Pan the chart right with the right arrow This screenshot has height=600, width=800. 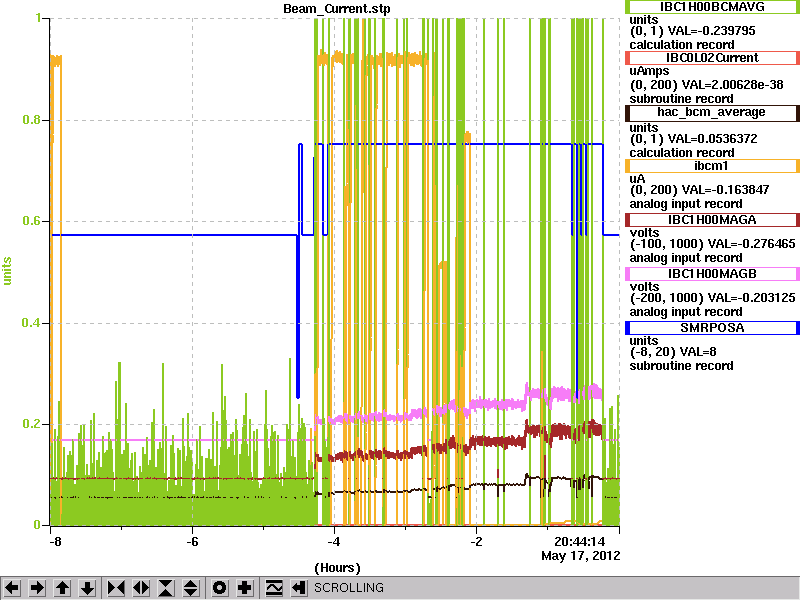pos(37,588)
